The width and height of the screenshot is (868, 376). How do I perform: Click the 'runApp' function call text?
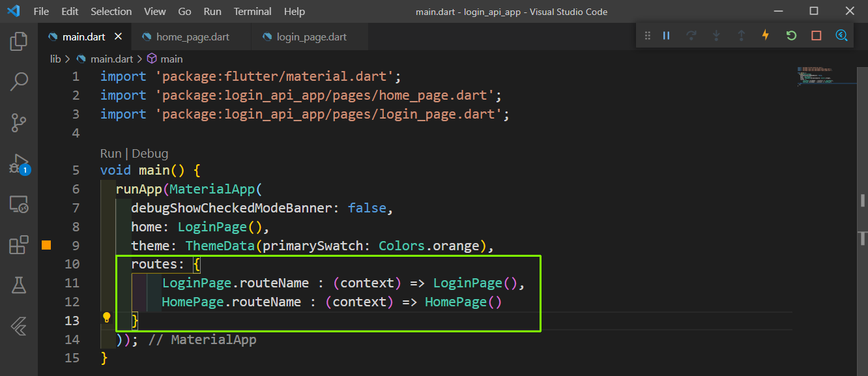[139, 190]
